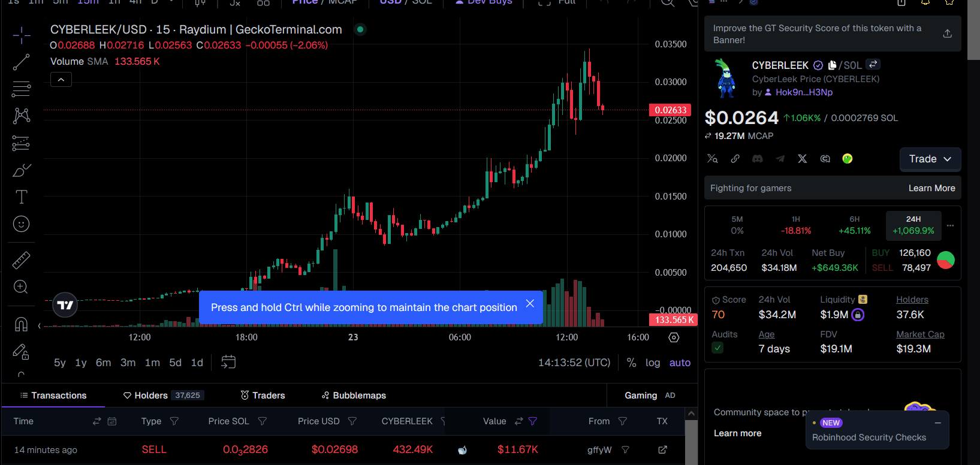980x465 pixels.
Task: Swap the Value column currency
Action: pyautogui.click(x=519, y=421)
